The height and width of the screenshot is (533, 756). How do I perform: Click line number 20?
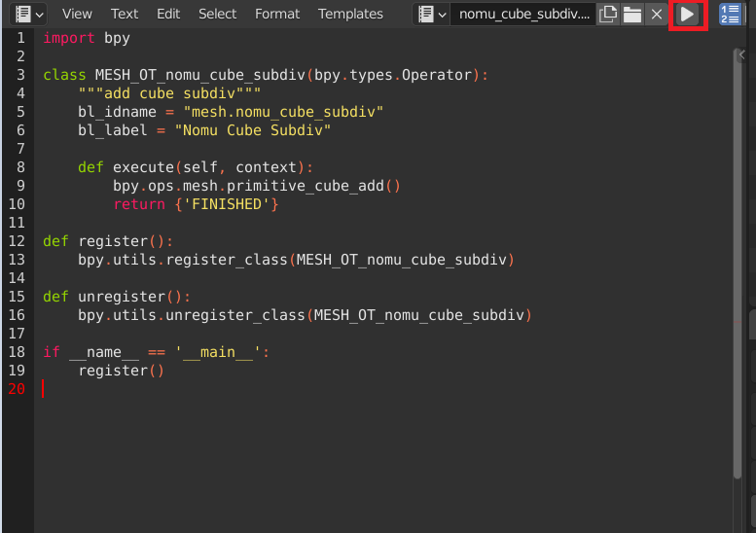pyautogui.click(x=17, y=388)
